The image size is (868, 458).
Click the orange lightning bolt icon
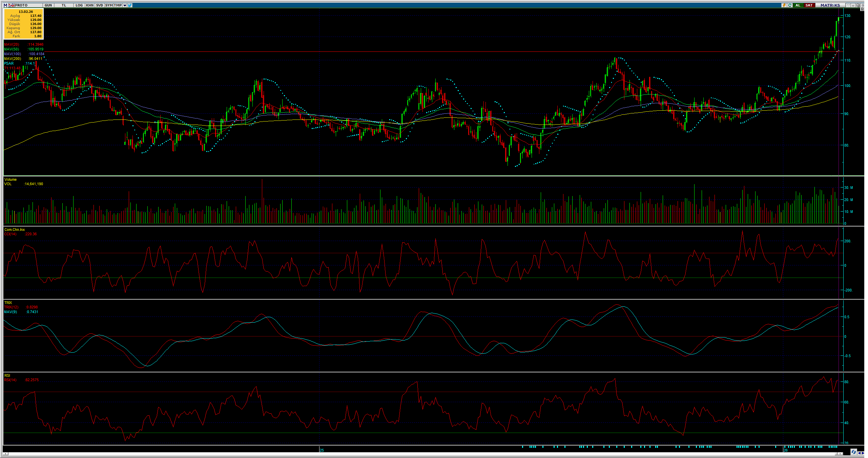(784, 5)
